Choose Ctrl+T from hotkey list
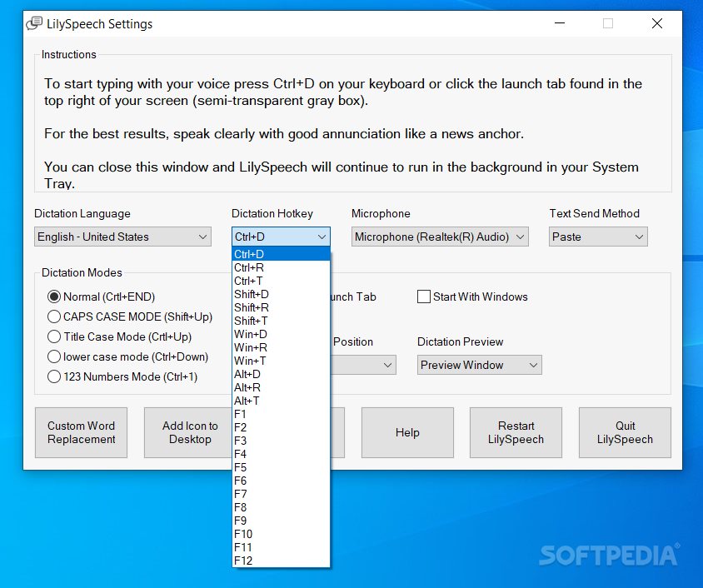 (x=281, y=281)
